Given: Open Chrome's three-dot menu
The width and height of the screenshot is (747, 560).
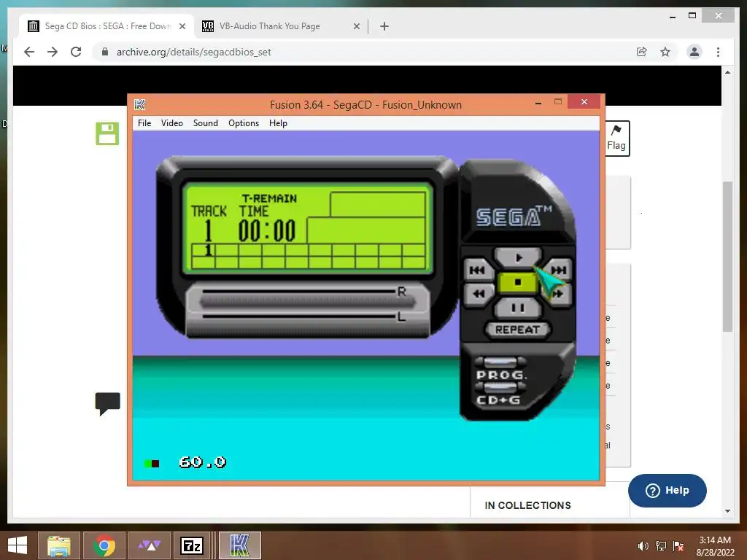Looking at the screenshot, I should click(x=718, y=52).
